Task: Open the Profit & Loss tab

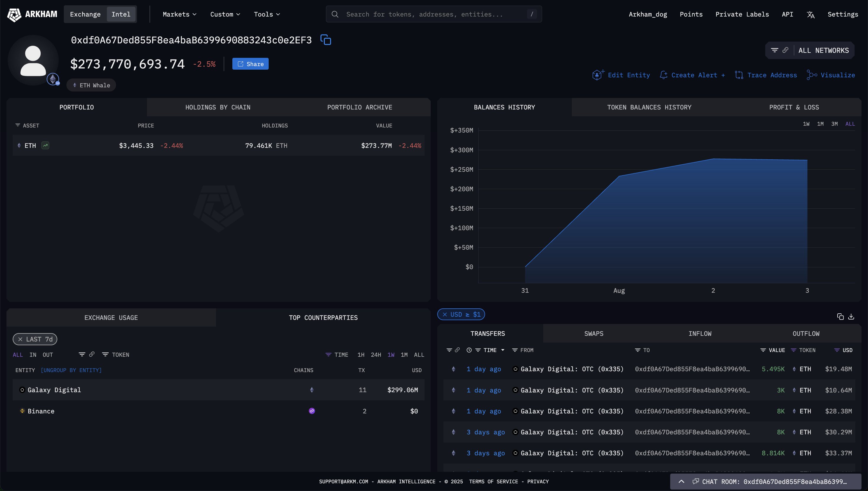Action: (793, 107)
